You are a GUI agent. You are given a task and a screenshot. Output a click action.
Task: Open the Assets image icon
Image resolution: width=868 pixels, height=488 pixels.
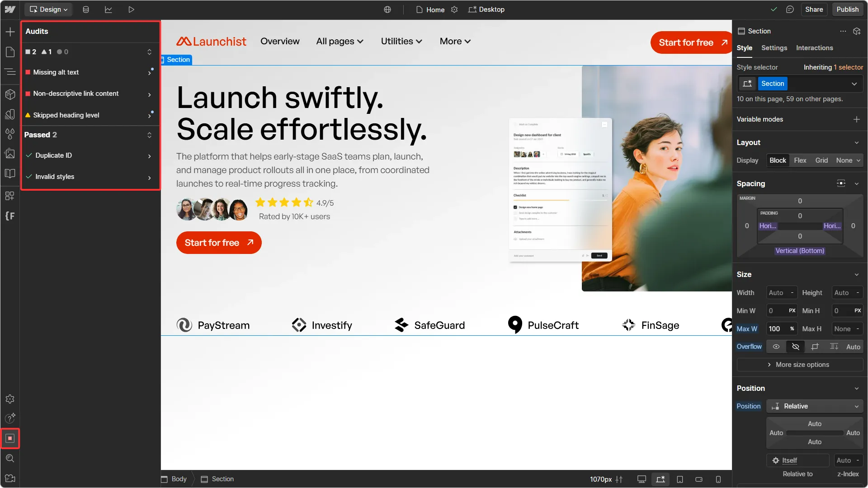(x=10, y=154)
